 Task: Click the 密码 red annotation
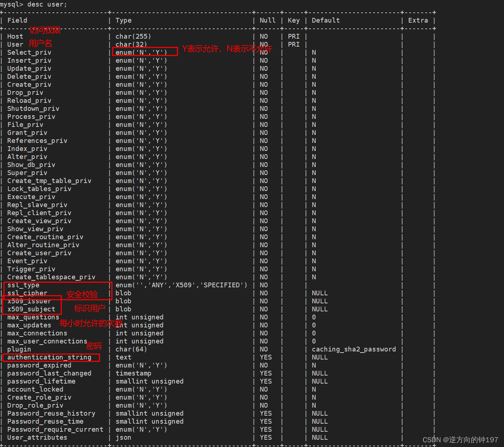pyautogui.click(x=94, y=346)
